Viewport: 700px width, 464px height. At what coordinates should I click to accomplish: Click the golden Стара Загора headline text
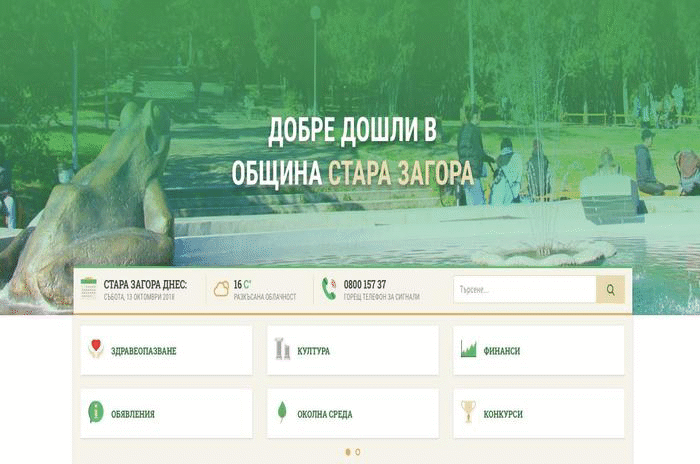pos(400,173)
